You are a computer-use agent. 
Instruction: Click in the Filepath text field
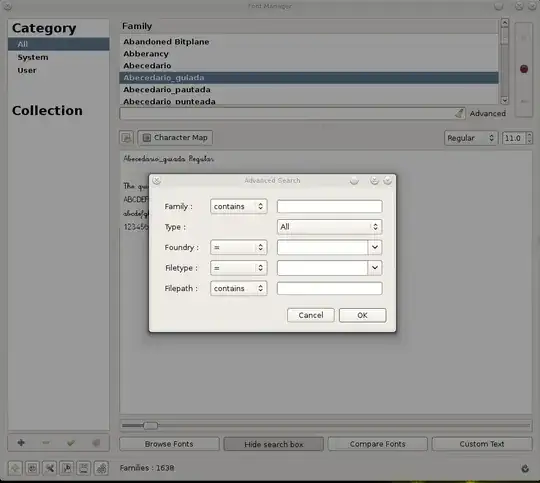coord(330,288)
